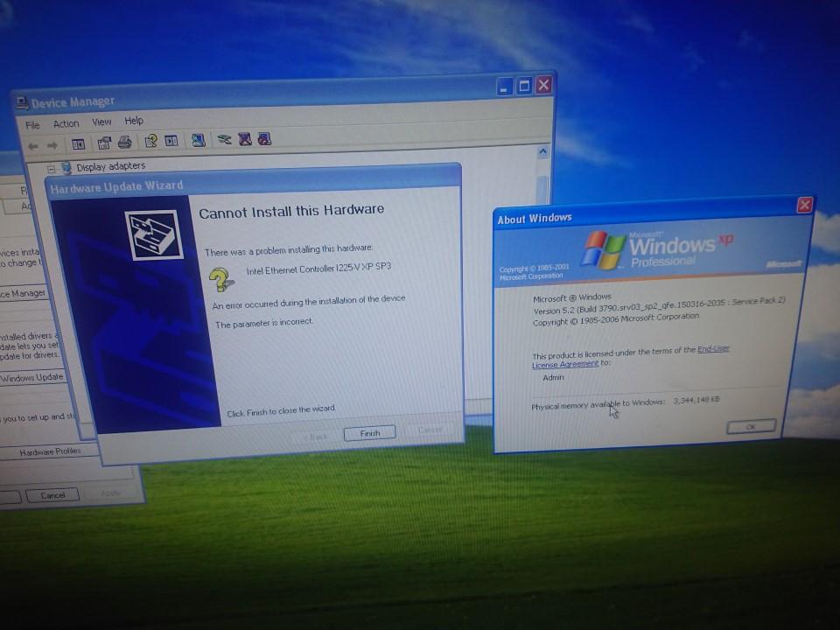This screenshot has width=840, height=630.
Task: Click the Uninstall device toolbar icon
Action: (245, 139)
